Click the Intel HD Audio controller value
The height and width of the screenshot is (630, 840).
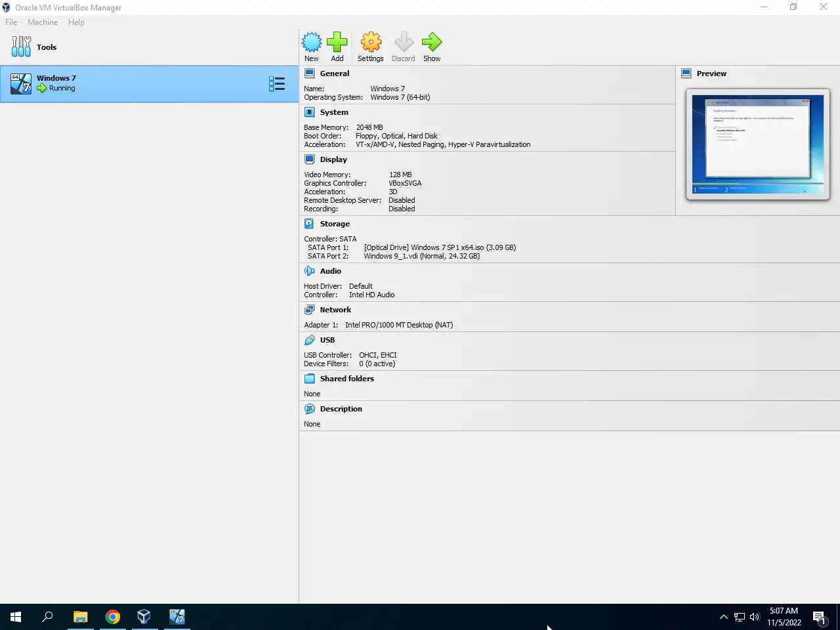372,295
